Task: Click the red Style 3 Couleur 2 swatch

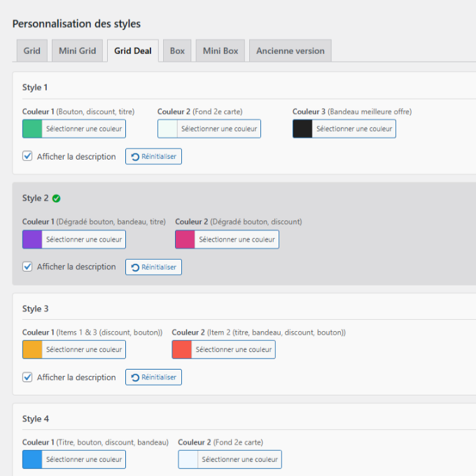Action: [x=182, y=350]
